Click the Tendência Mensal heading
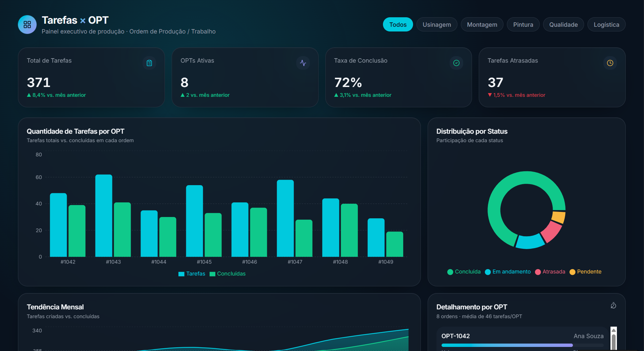 tap(55, 307)
